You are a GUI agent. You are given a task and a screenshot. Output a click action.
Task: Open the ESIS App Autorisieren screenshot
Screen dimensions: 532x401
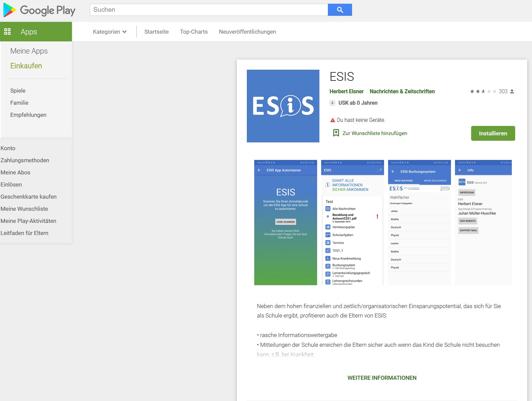click(286, 223)
